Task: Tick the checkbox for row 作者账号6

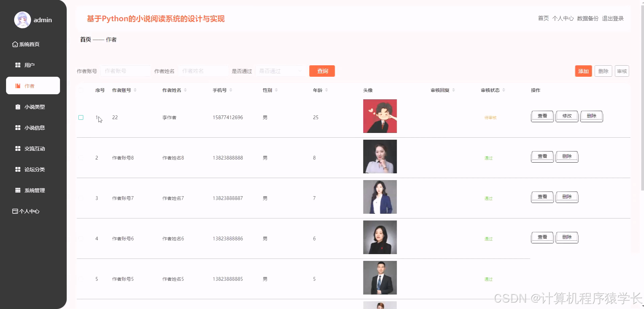Action: (81, 239)
